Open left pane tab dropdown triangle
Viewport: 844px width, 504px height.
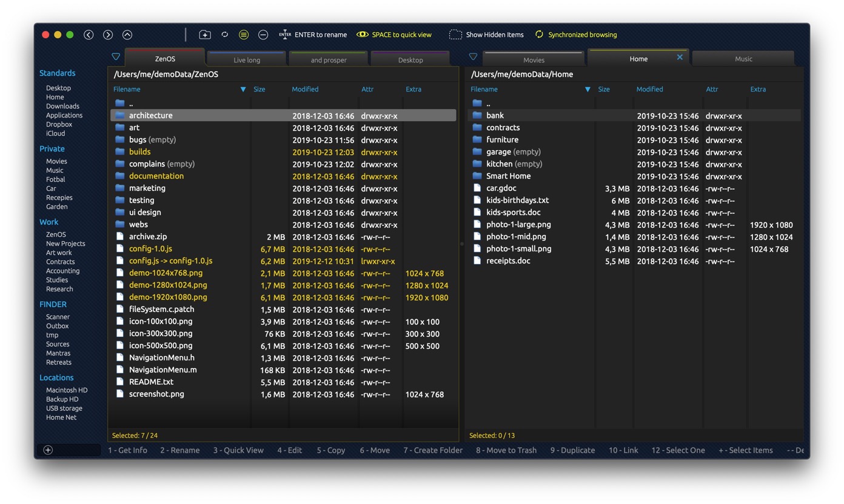[x=116, y=57]
